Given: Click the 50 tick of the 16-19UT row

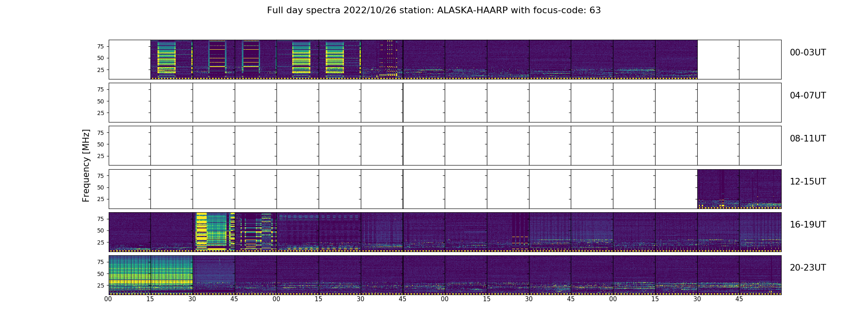Looking at the screenshot, I should 100,230.
